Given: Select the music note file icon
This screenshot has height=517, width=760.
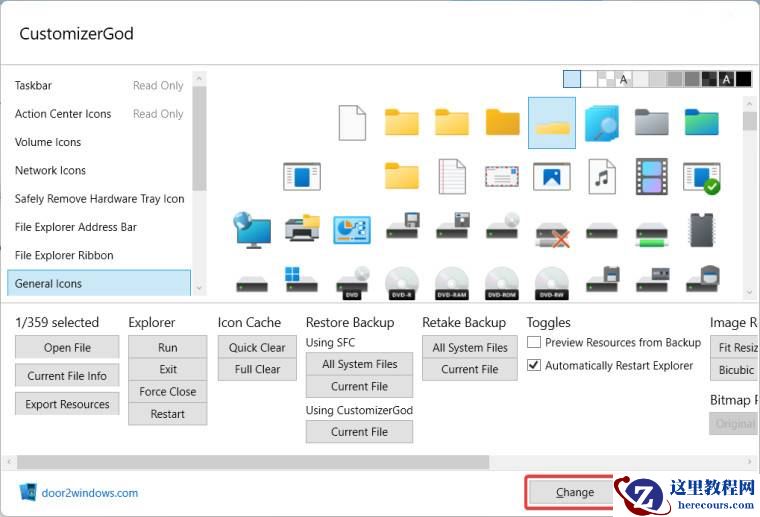Looking at the screenshot, I should click(602, 176).
